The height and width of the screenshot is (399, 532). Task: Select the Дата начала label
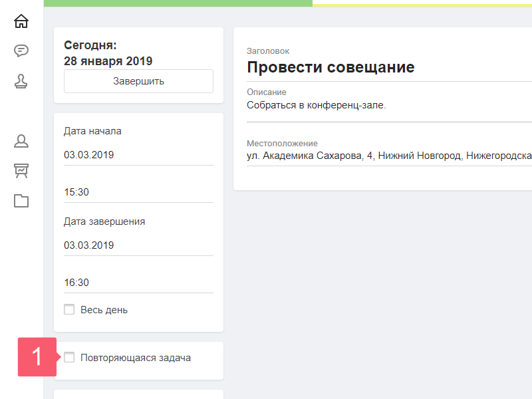(92, 131)
